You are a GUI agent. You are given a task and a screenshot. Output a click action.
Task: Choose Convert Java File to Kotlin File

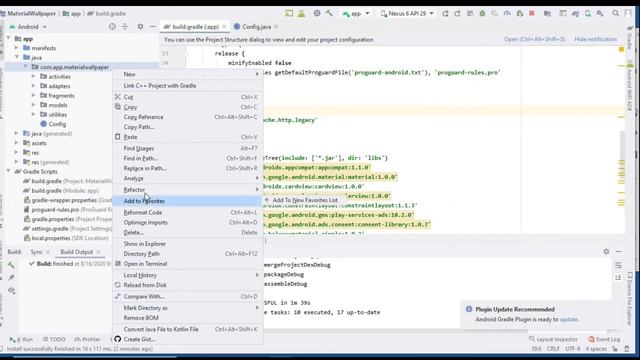[188, 329]
